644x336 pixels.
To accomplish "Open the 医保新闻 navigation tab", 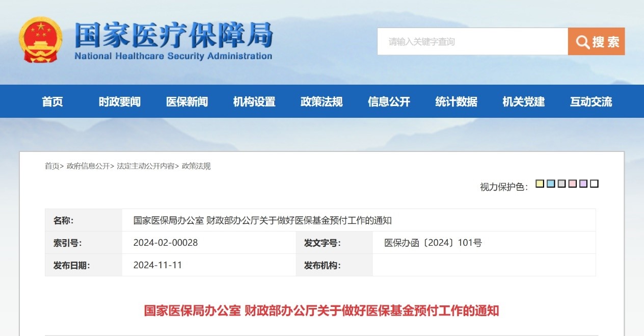I will pyautogui.click(x=187, y=101).
